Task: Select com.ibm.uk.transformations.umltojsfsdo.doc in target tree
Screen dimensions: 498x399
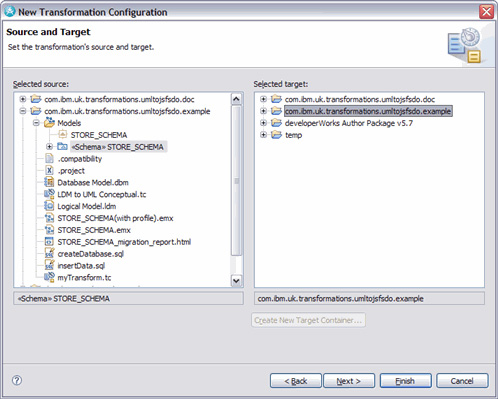Action: coord(360,99)
